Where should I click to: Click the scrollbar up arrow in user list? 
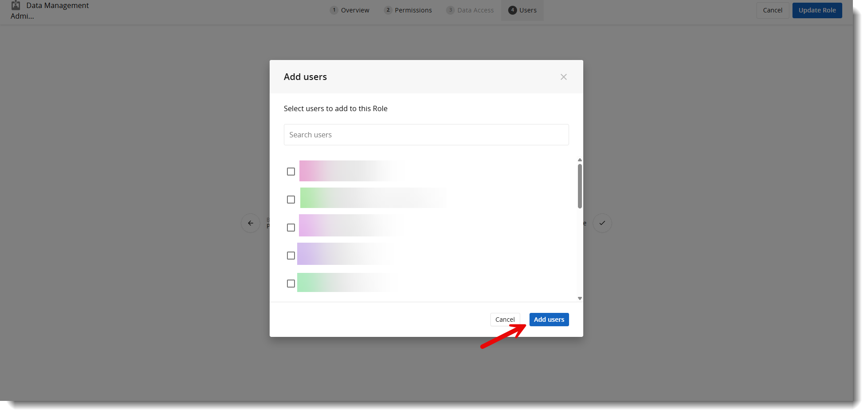(x=580, y=160)
